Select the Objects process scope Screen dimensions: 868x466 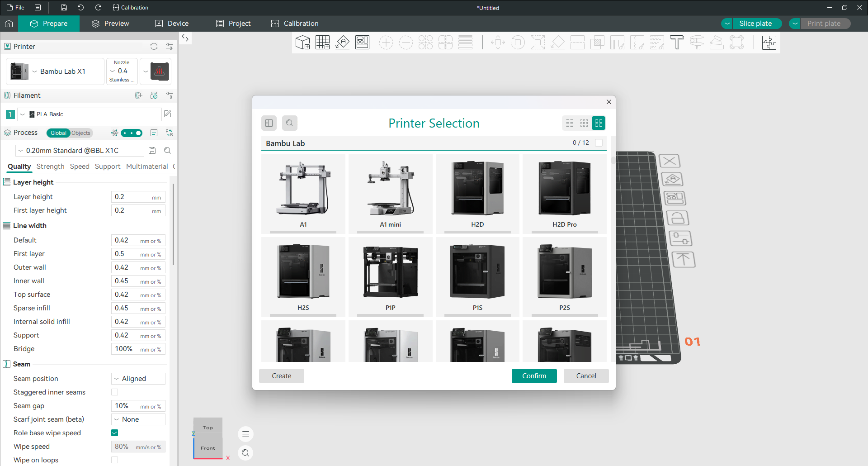point(81,133)
